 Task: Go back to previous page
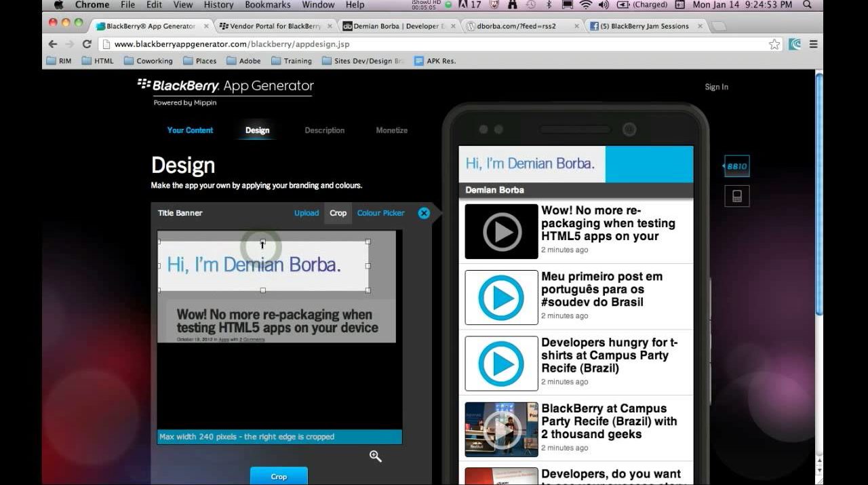[53, 44]
